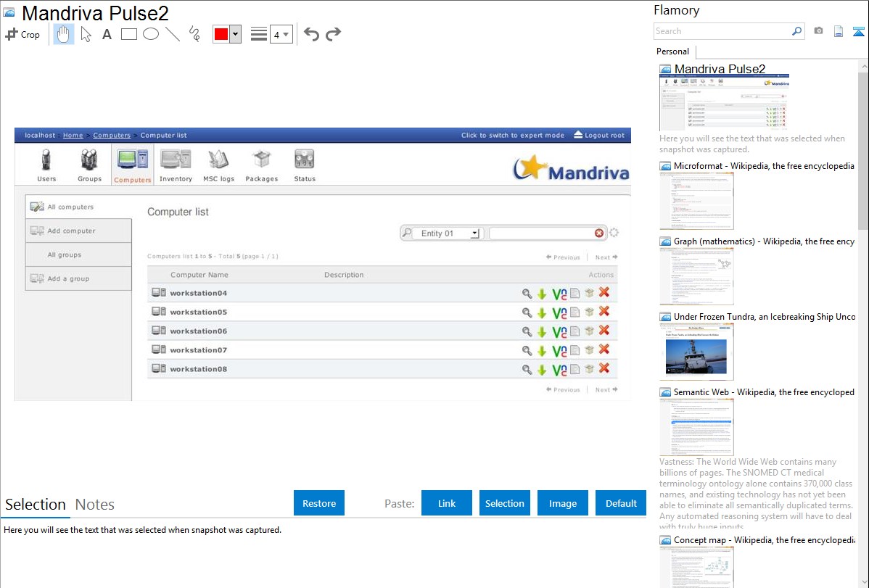
Task: Click switch to expert mode link
Action: [x=513, y=136]
